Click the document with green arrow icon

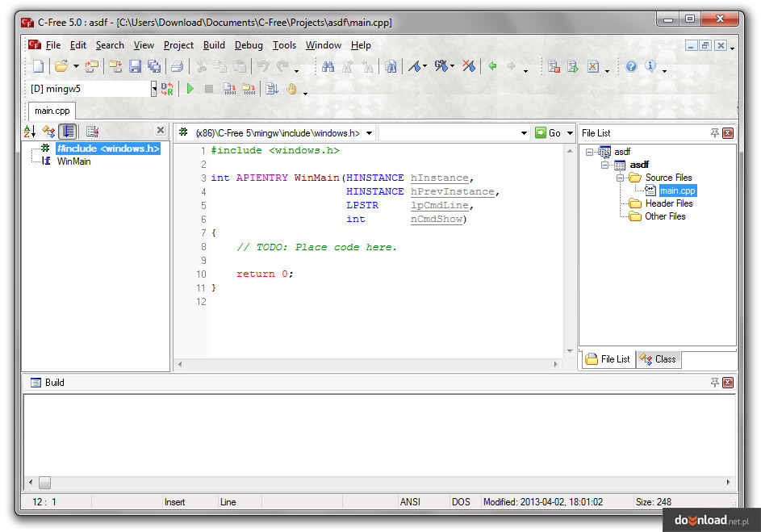click(x=573, y=66)
